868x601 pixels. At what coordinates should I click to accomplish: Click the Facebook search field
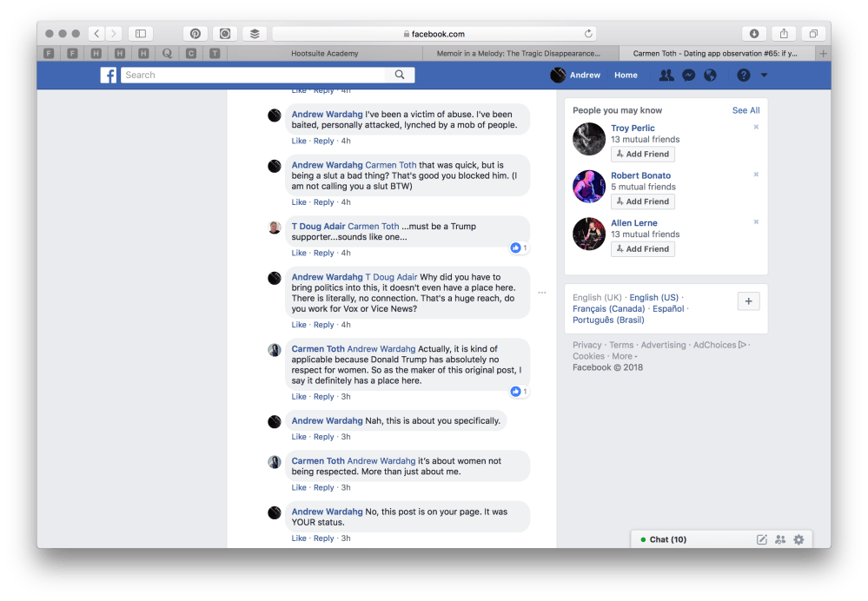click(256, 76)
